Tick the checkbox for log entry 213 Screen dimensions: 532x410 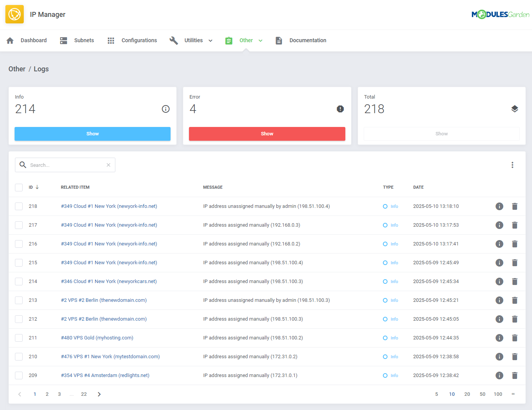click(19, 300)
